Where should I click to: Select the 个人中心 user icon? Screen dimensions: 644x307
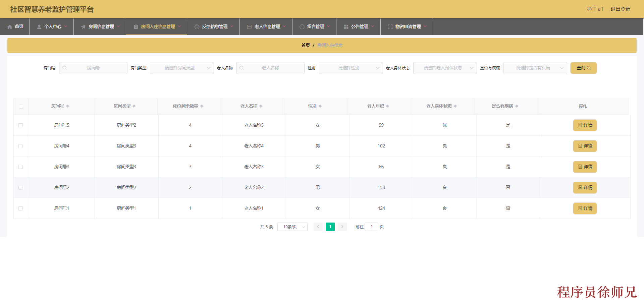point(39,26)
